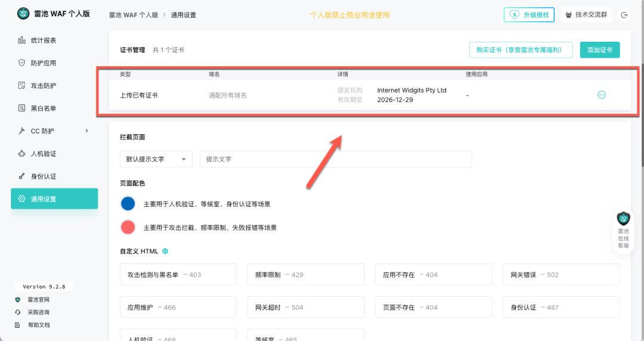
Task: Click the 统计报表 chart icon
Action: pyautogui.click(x=21, y=41)
